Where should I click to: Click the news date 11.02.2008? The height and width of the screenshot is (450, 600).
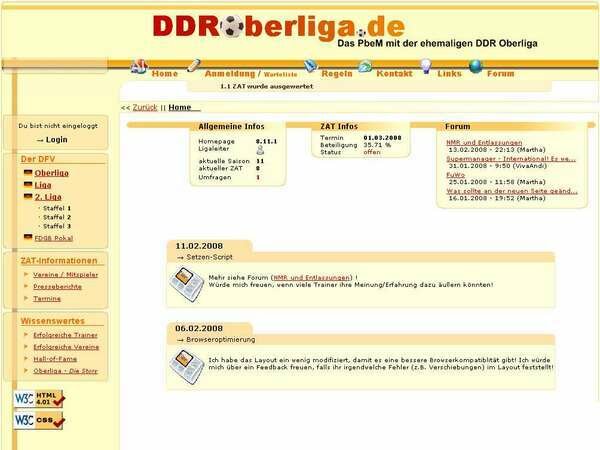(x=199, y=246)
